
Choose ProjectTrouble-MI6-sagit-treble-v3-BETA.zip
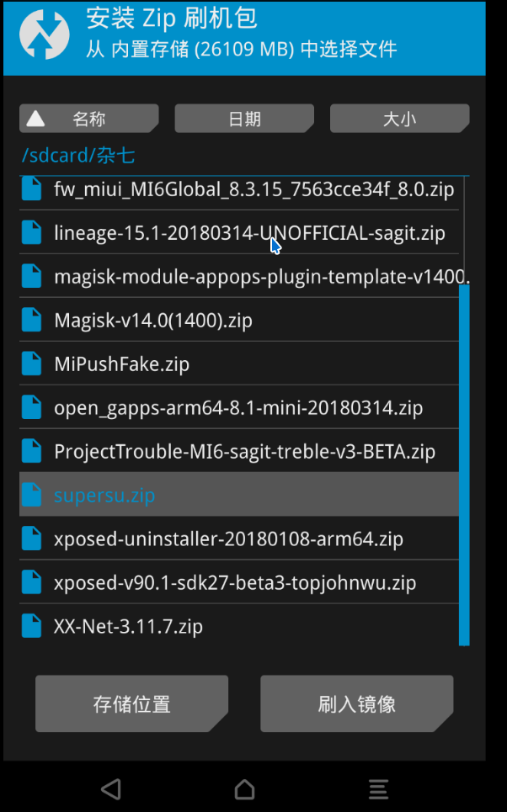click(x=239, y=451)
